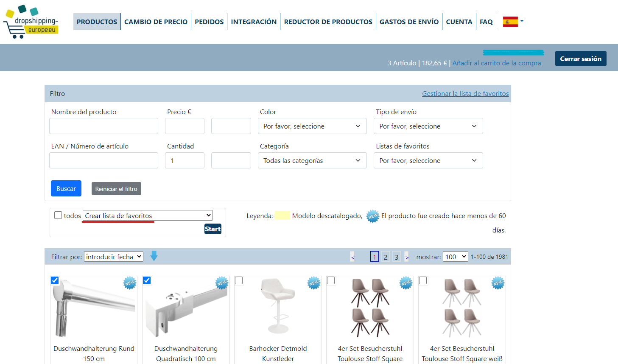Click the Cerrar sesión button
Image resolution: width=618 pixels, height=364 pixels.
pos(581,59)
